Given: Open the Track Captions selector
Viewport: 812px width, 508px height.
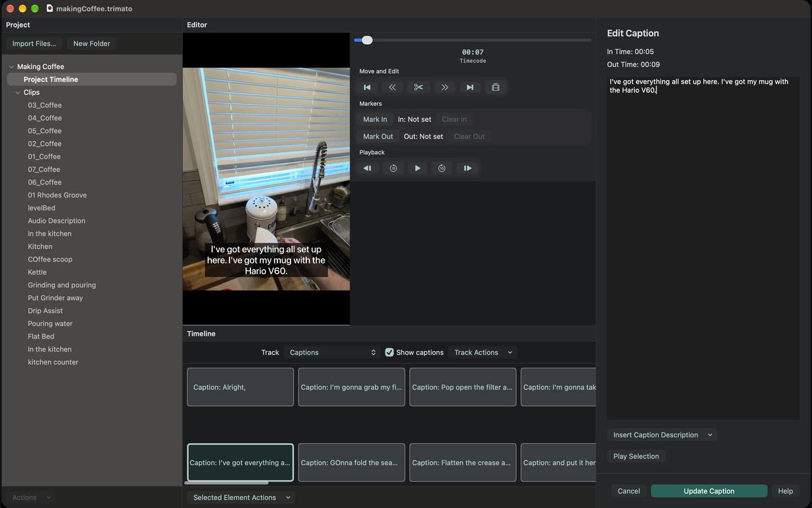Looking at the screenshot, I should click(x=332, y=352).
